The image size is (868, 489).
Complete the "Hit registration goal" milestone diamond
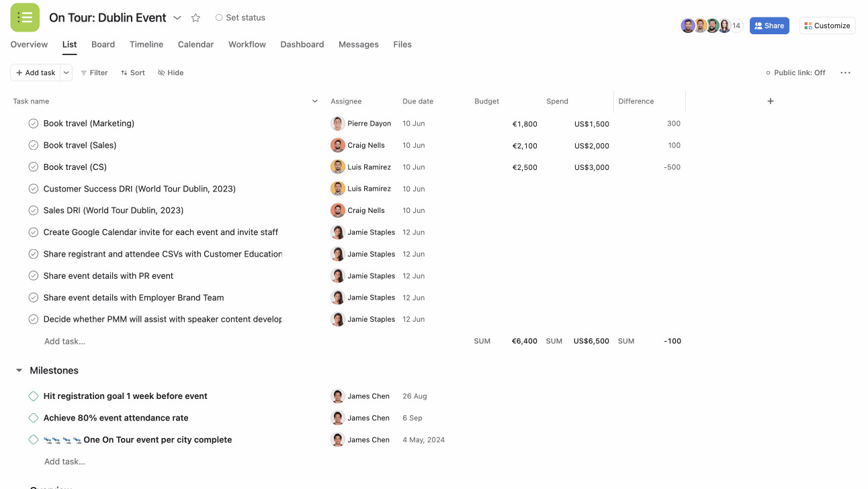tap(33, 396)
